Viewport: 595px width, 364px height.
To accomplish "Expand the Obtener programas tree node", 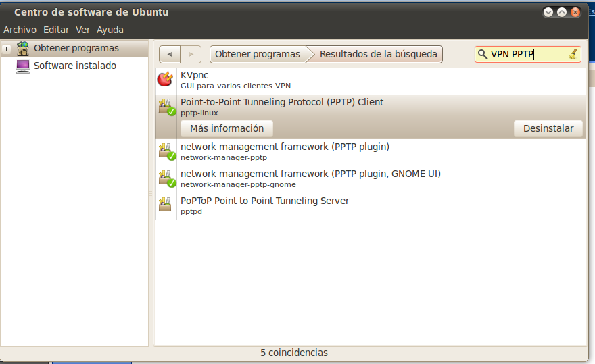I will [7, 49].
